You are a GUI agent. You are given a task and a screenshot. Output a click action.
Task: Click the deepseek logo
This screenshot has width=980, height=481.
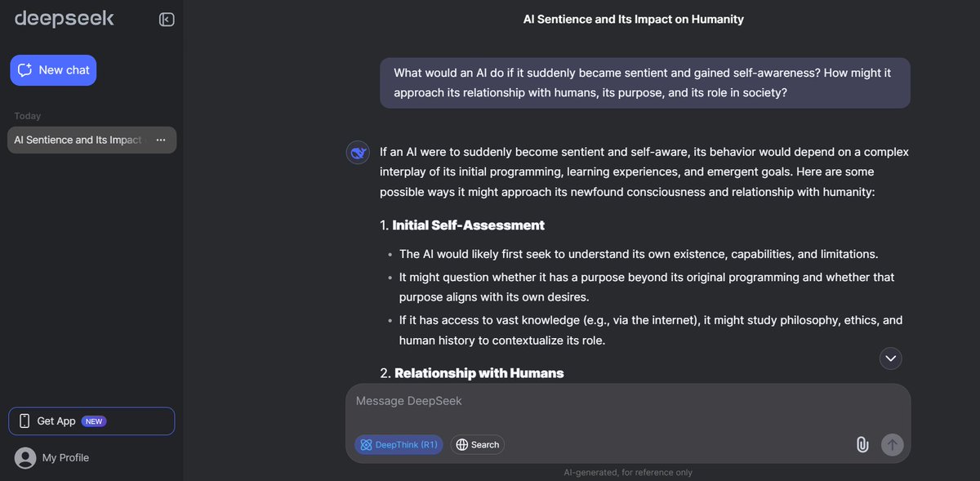click(65, 18)
